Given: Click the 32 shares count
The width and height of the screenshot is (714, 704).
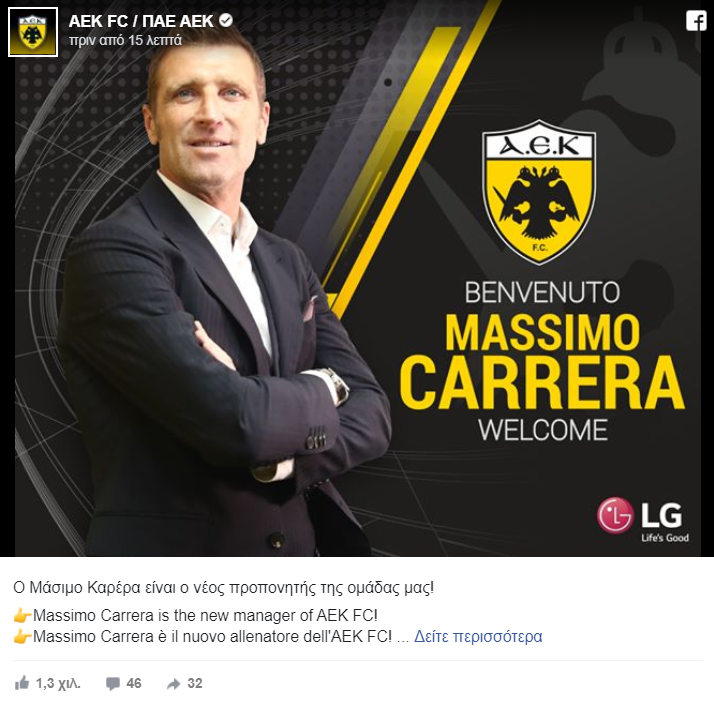Looking at the screenshot, I should [194, 683].
